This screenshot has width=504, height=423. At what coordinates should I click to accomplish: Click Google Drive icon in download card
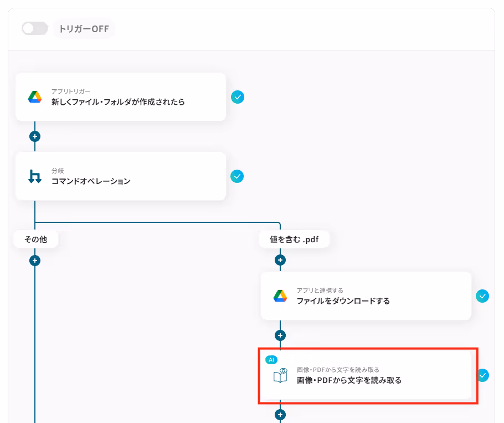280,296
